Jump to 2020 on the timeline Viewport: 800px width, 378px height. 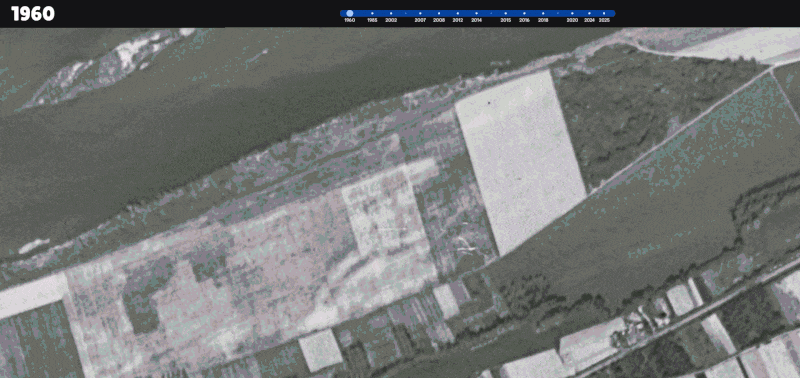point(572,13)
